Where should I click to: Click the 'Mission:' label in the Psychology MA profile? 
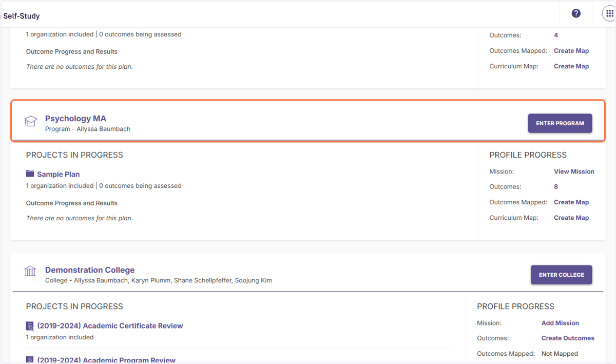click(x=502, y=171)
